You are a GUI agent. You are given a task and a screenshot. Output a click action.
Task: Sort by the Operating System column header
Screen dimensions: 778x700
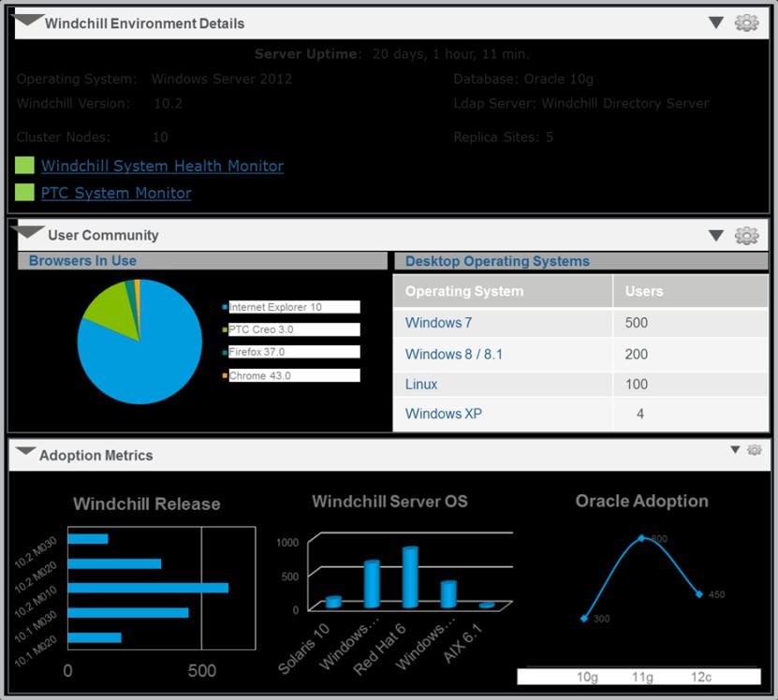[x=503, y=291]
